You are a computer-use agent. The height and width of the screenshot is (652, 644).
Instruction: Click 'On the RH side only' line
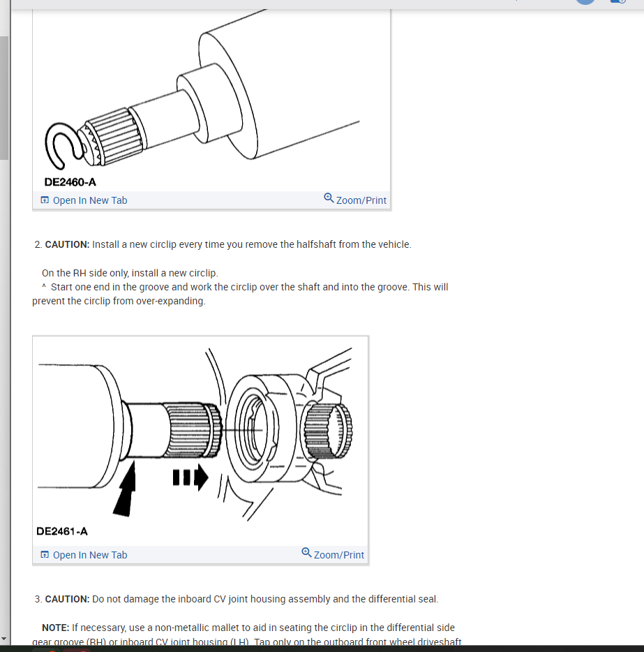[x=130, y=273]
